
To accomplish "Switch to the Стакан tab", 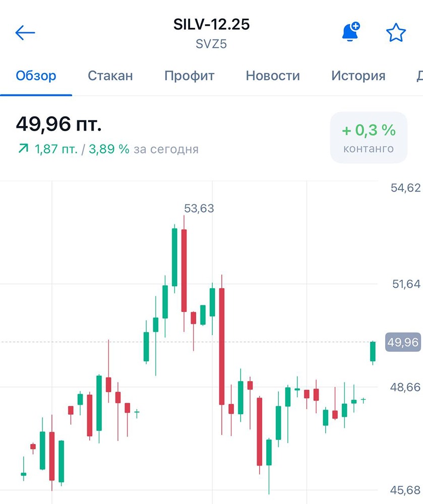I will click(110, 76).
